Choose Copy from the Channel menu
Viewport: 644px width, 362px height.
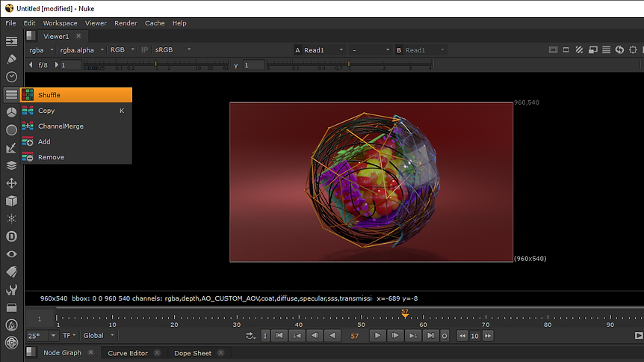(x=76, y=111)
